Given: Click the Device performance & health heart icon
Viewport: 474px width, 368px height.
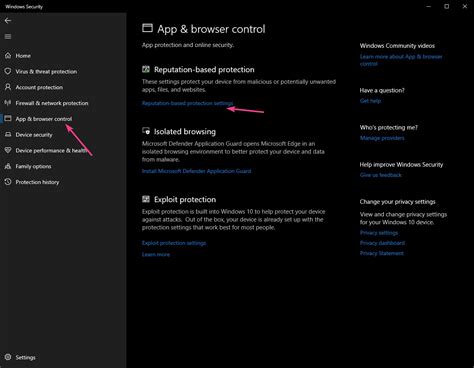Looking at the screenshot, I should 8,150.
